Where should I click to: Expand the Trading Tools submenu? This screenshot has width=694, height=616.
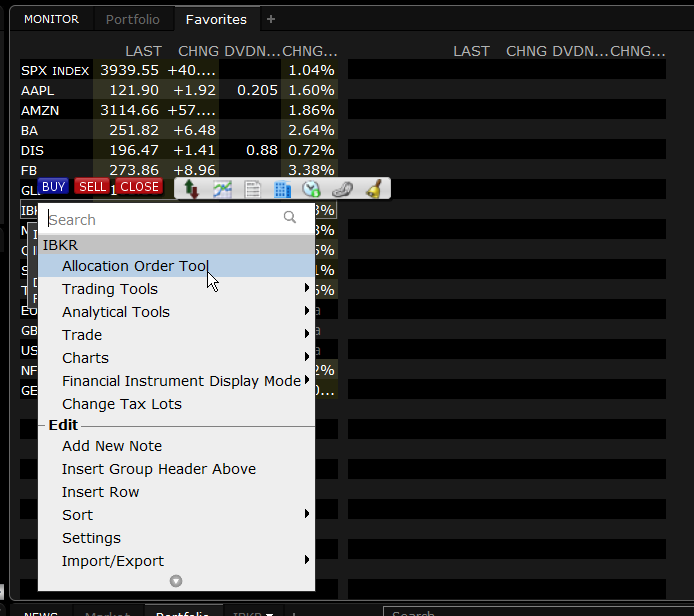tap(176, 289)
